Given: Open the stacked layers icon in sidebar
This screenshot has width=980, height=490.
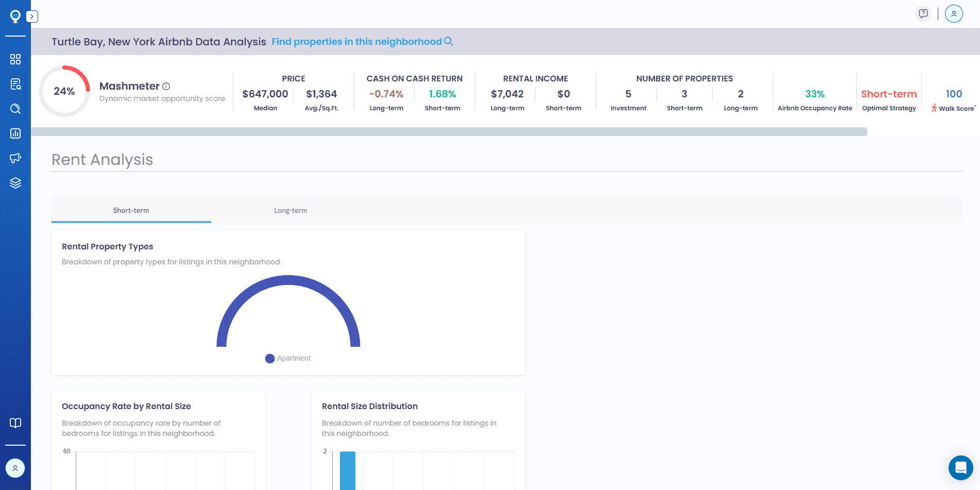Looking at the screenshot, I should click(x=15, y=183).
